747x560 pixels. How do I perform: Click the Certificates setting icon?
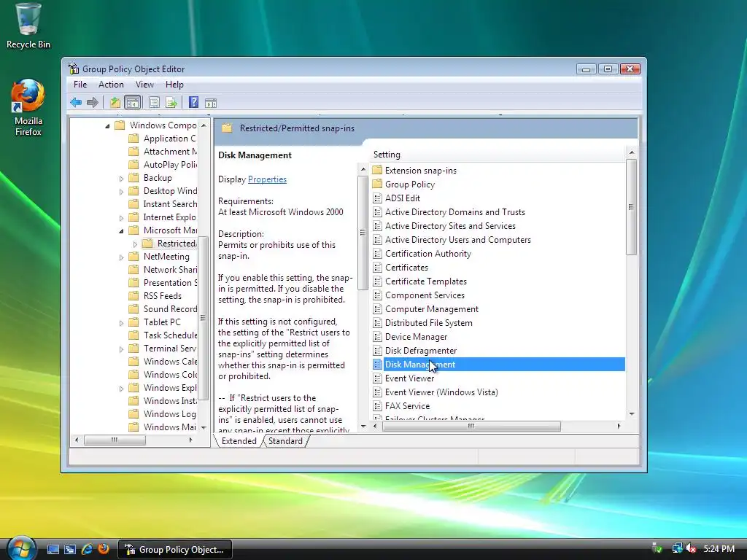tap(377, 268)
